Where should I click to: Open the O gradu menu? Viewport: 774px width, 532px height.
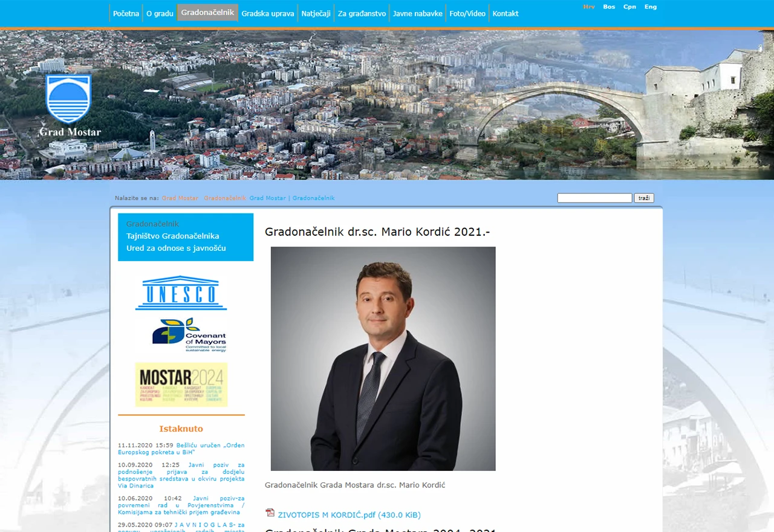tap(160, 13)
